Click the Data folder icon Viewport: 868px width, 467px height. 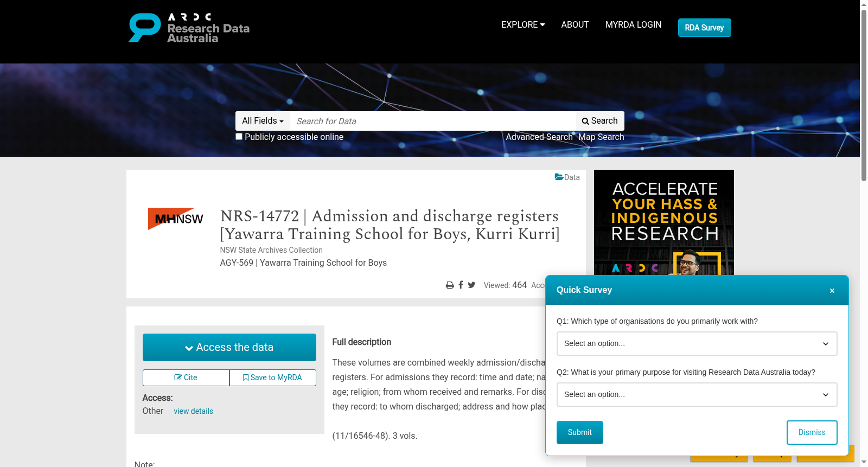pyautogui.click(x=559, y=177)
